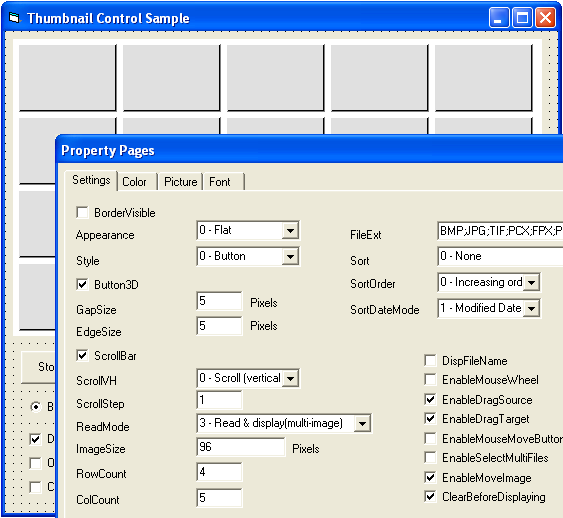Click the Property Pages title bar

pos(310,150)
